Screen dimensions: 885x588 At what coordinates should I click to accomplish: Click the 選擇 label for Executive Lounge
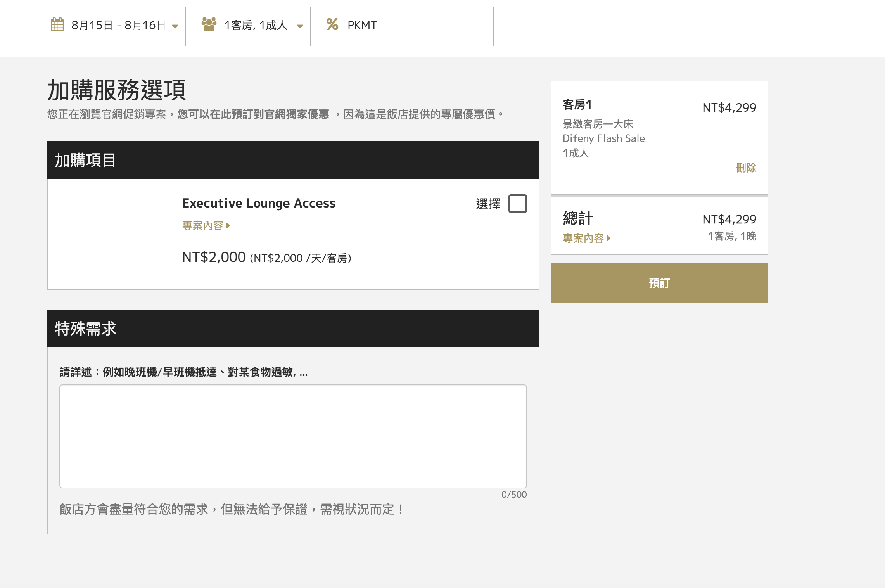click(x=488, y=204)
